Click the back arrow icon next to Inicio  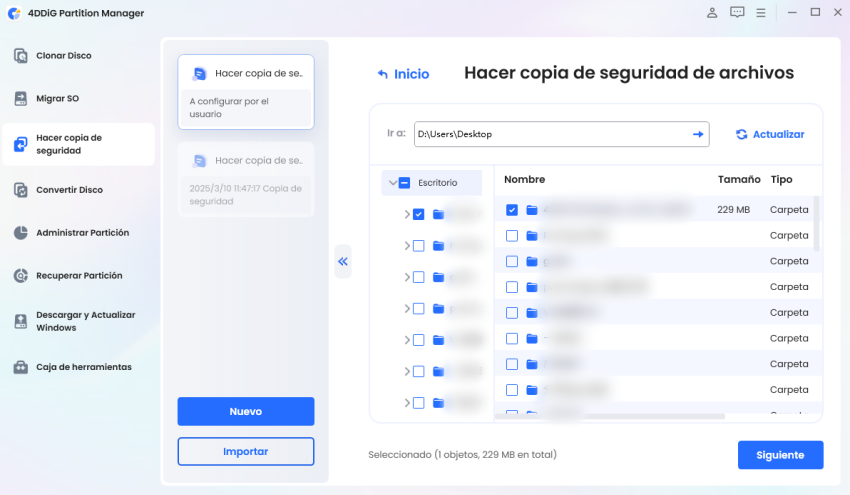(x=383, y=74)
